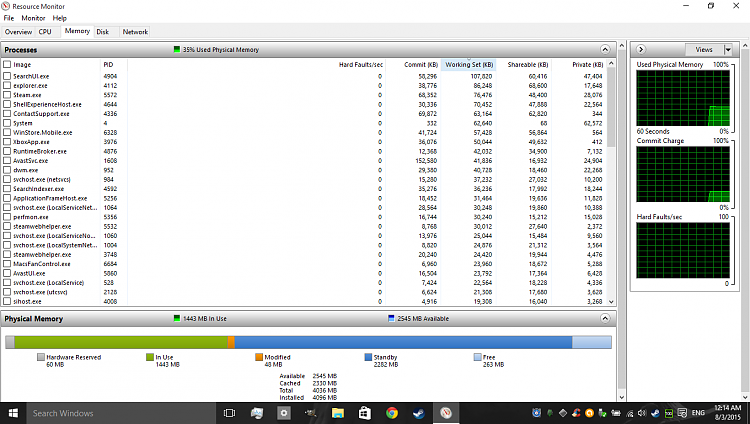Open the Help menu
750x424 pixels.
tap(59, 18)
